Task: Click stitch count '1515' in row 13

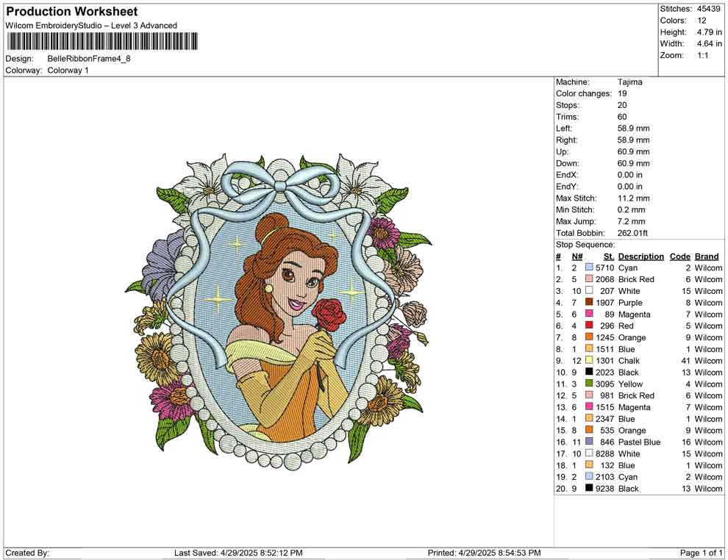Action: coord(605,407)
